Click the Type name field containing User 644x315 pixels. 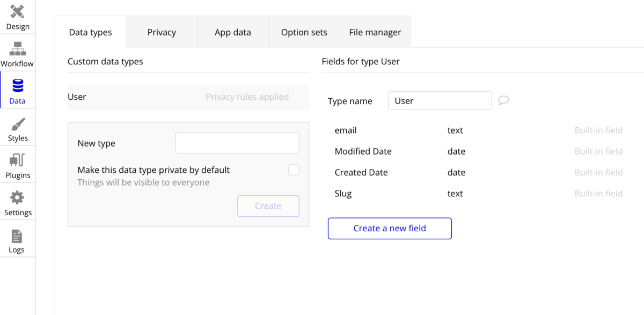tap(440, 100)
